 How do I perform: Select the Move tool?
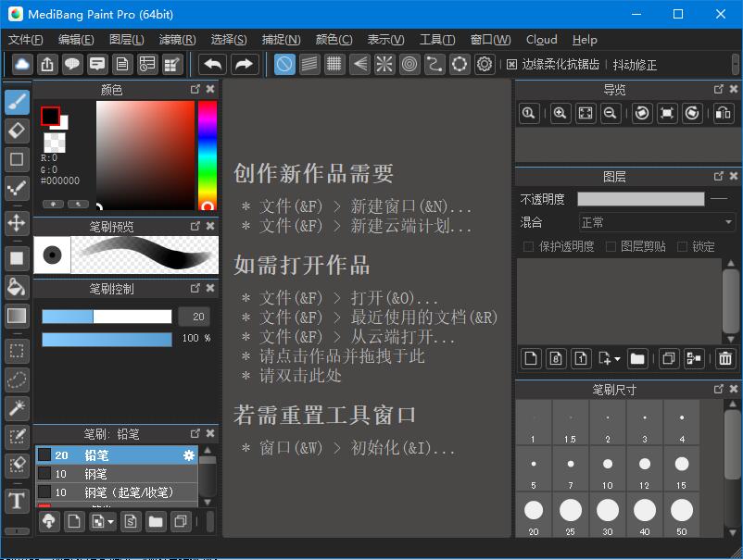point(17,222)
